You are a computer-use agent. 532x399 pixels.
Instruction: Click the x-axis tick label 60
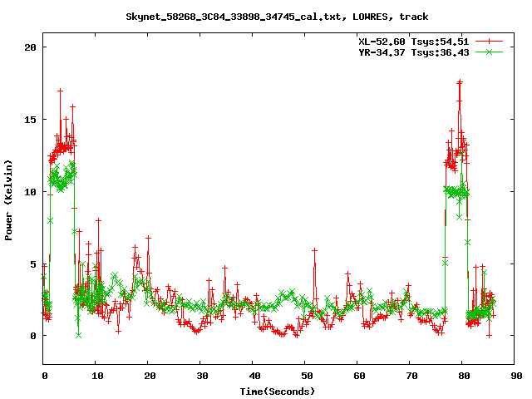(x=359, y=376)
